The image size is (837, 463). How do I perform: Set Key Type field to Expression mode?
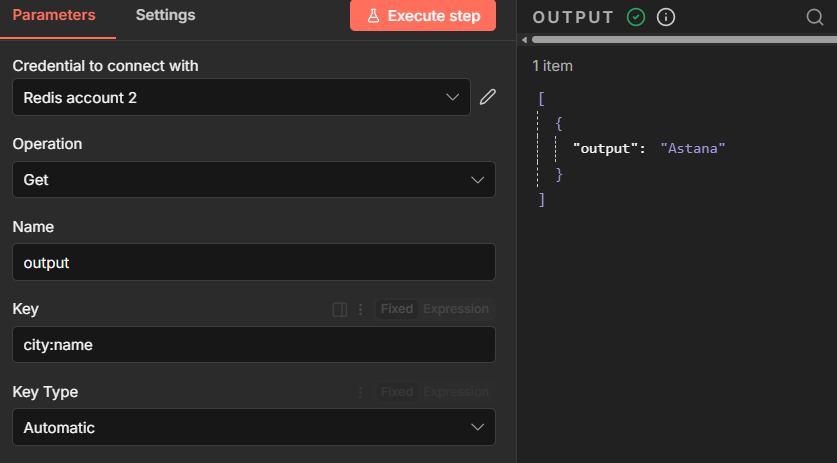[456, 391]
